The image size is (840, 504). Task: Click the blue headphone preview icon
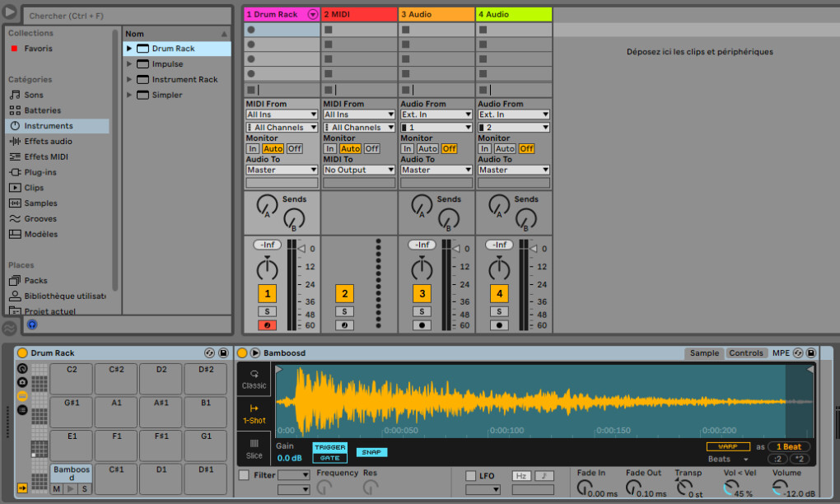32,324
